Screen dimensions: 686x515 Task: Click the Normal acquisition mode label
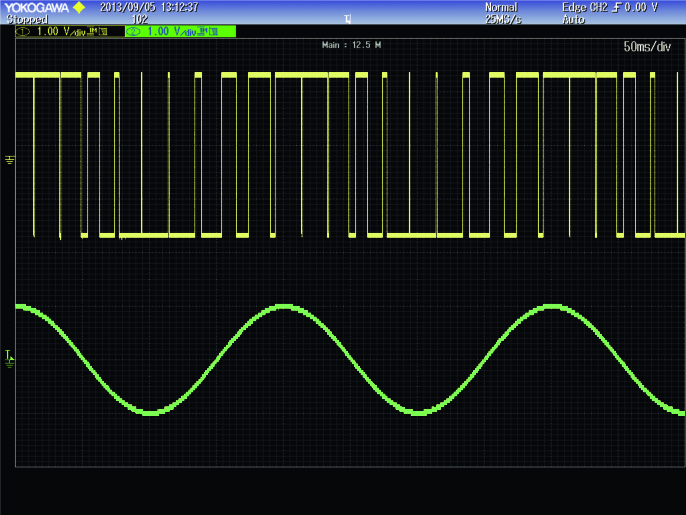click(x=501, y=7)
